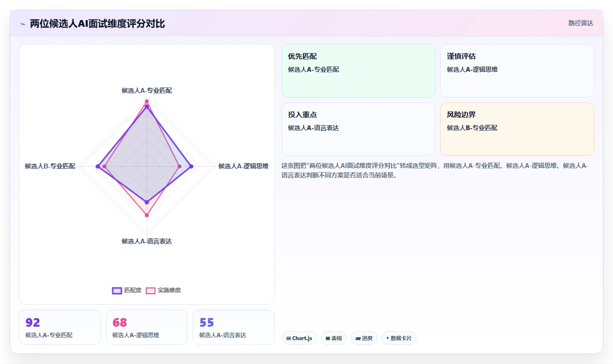Click 候选人A-专业匹配 text inside the 优先匹配 card
This screenshot has width=613, height=364.
[314, 69]
